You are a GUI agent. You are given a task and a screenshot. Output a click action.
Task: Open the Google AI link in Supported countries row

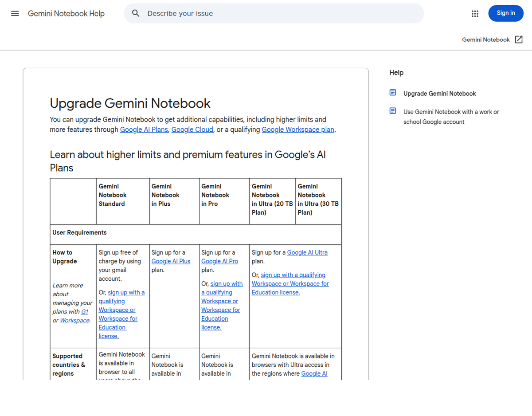point(314,373)
